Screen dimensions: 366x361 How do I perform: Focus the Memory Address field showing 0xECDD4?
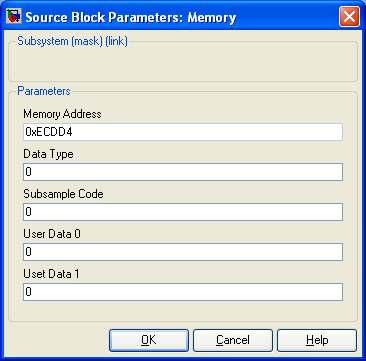click(x=183, y=132)
